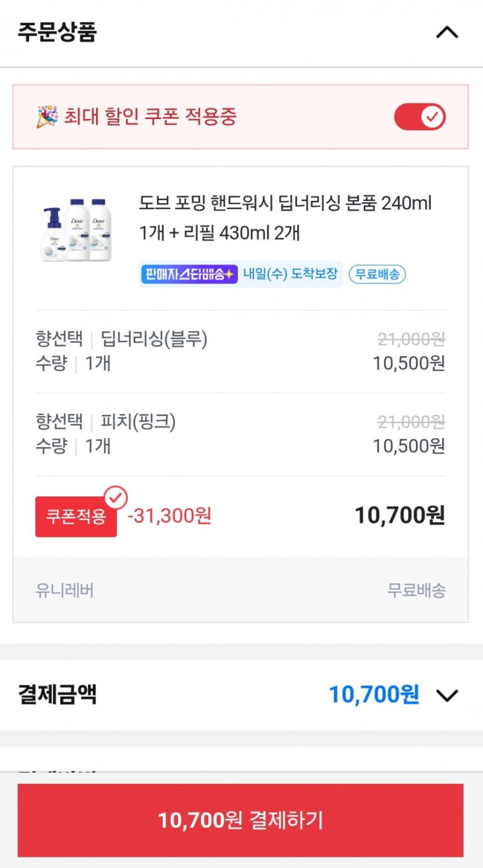Image resolution: width=483 pixels, height=868 pixels.
Task: Tap the blue 10,700원 payment total
Action: coord(374,695)
